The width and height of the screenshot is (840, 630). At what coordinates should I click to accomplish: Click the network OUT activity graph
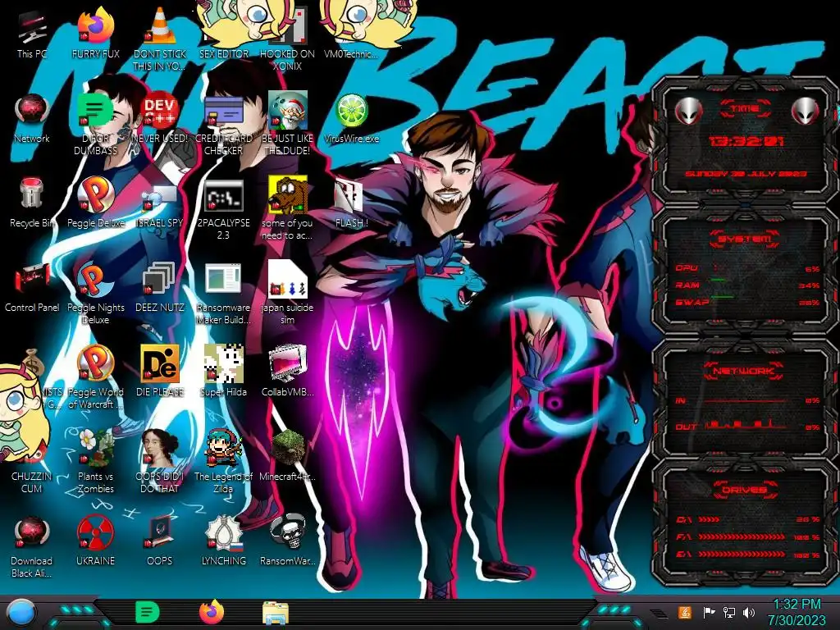click(x=746, y=425)
